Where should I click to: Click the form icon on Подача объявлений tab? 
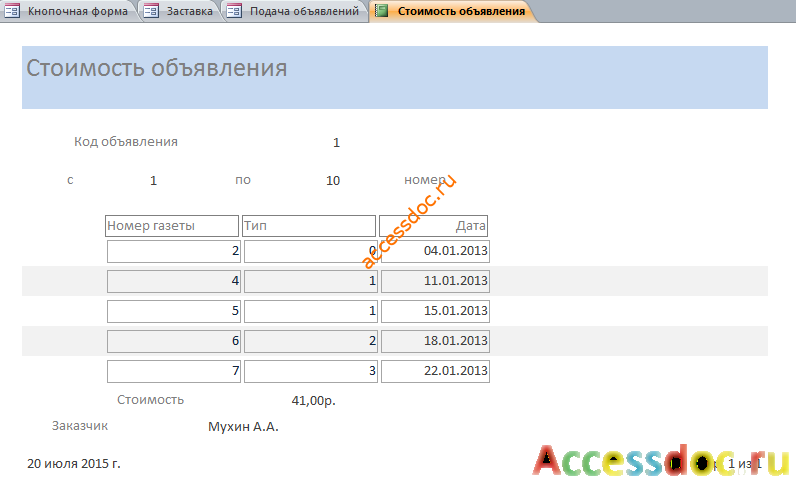[x=234, y=11]
